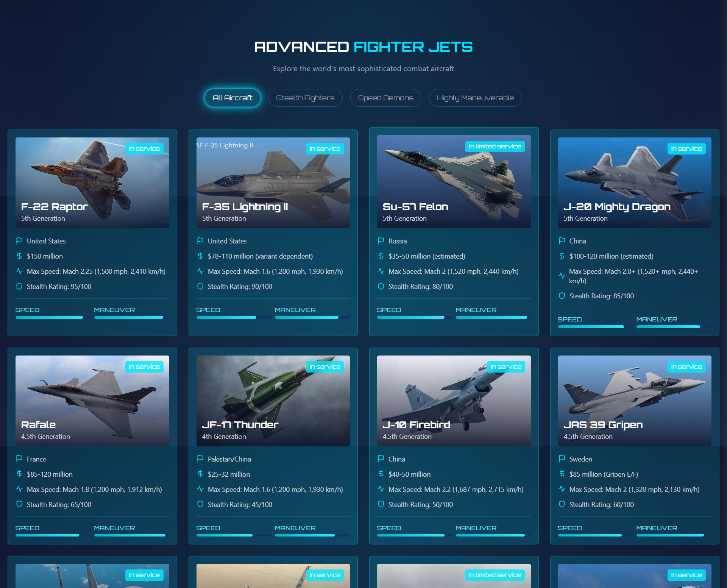Click the dollar icon next to $25-32 million

[x=200, y=474]
